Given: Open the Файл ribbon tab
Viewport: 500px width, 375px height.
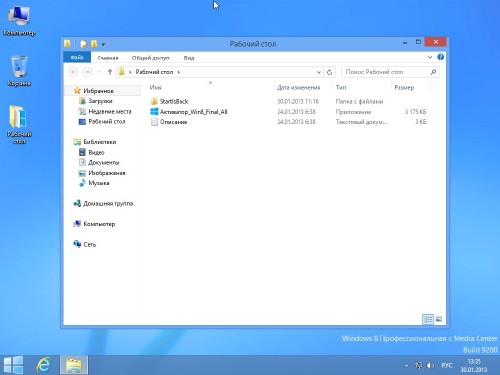Looking at the screenshot, I should click(77, 57).
